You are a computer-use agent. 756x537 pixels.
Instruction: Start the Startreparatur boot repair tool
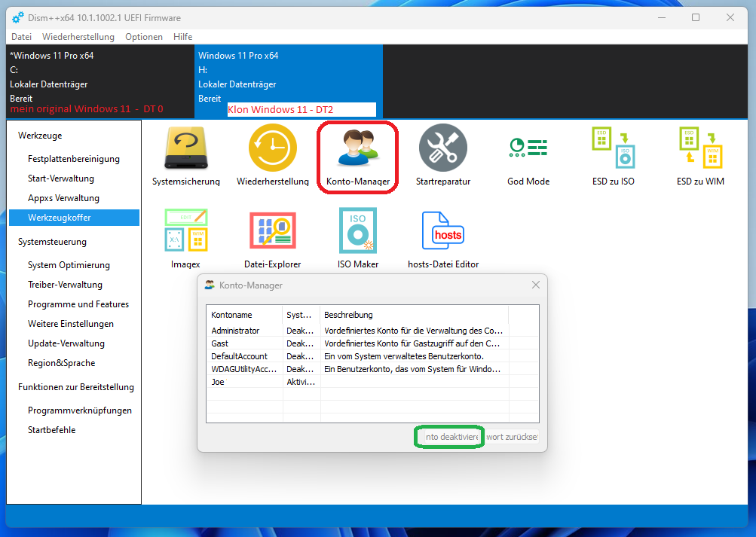(443, 155)
